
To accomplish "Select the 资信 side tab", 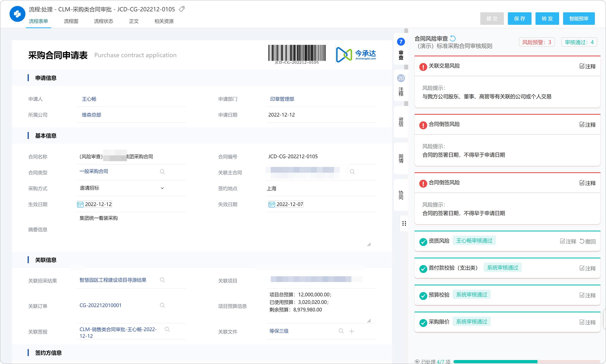I will [x=401, y=122].
